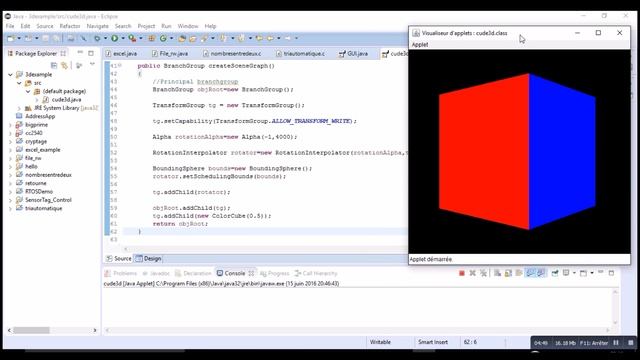Viewport: 640px width, 360px height.
Task: Click the Display Selected Console icon
Action: [x=566, y=273]
